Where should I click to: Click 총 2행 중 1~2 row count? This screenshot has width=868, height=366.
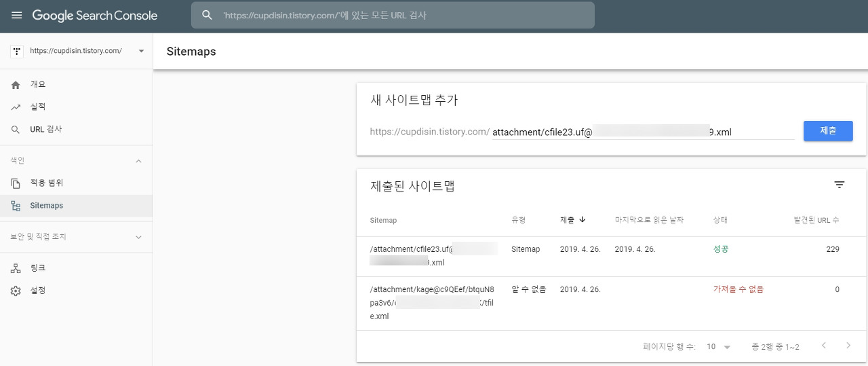(x=775, y=347)
